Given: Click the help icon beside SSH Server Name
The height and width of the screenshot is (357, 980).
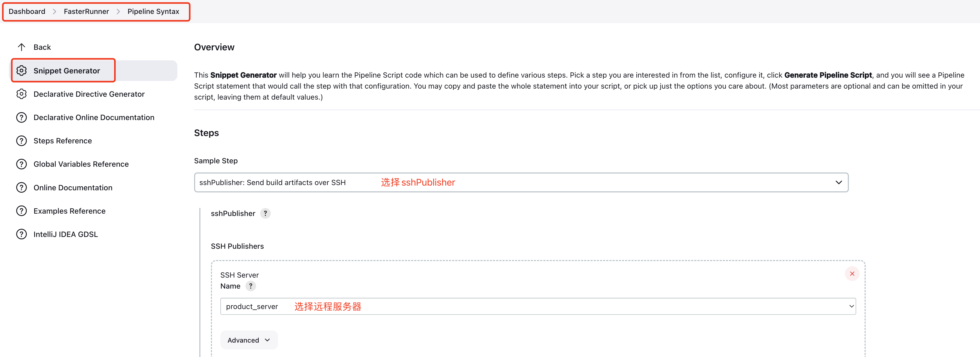Looking at the screenshot, I should click(250, 286).
